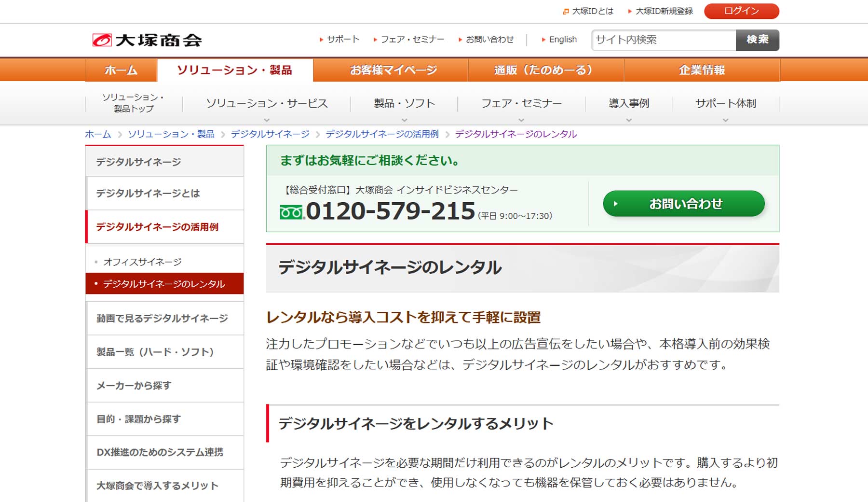Focus the サイト内検索 search field
868x502 pixels.
pyautogui.click(x=664, y=40)
